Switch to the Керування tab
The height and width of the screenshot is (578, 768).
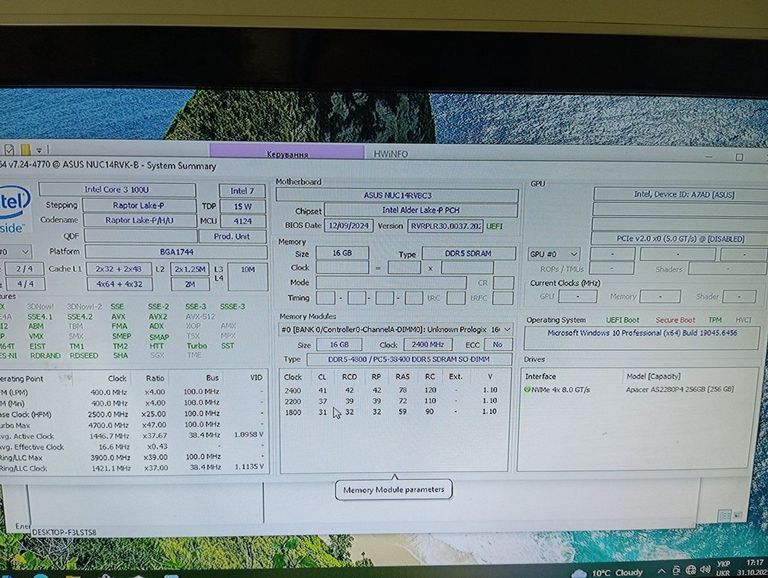click(x=288, y=154)
